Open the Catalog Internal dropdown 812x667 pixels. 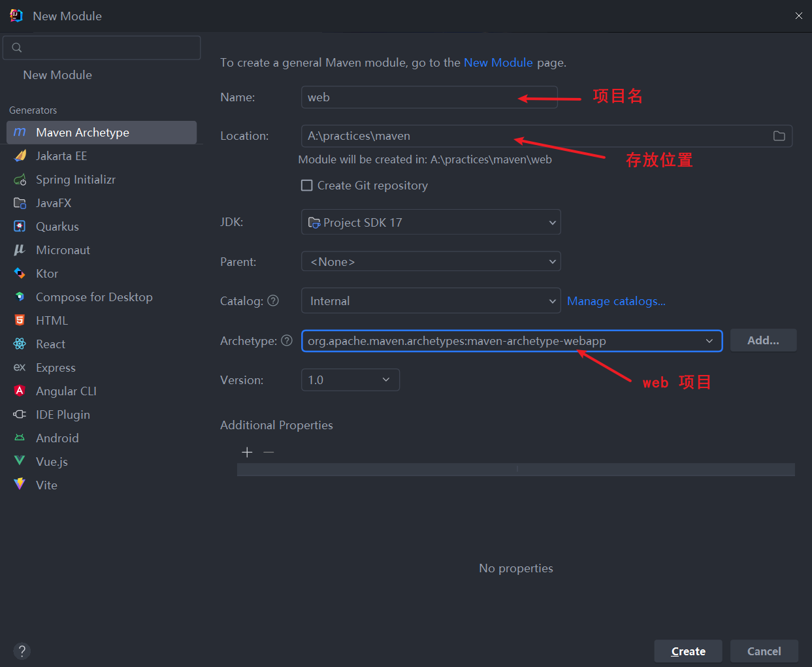[430, 301]
